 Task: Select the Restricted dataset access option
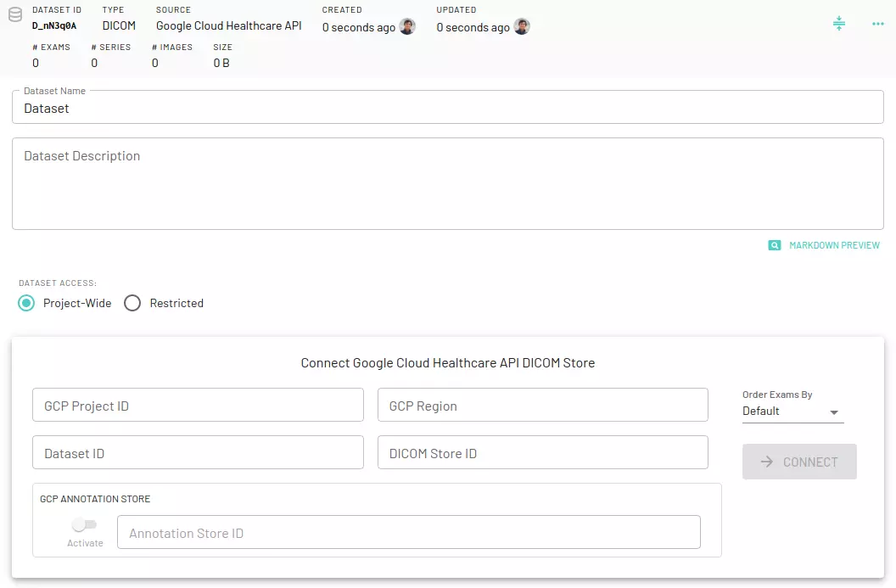coord(132,303)
